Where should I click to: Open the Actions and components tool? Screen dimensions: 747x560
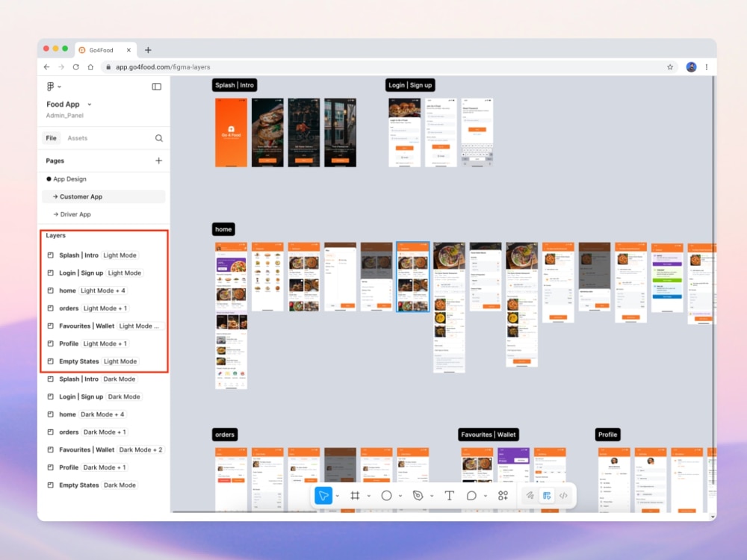[503, 496]
